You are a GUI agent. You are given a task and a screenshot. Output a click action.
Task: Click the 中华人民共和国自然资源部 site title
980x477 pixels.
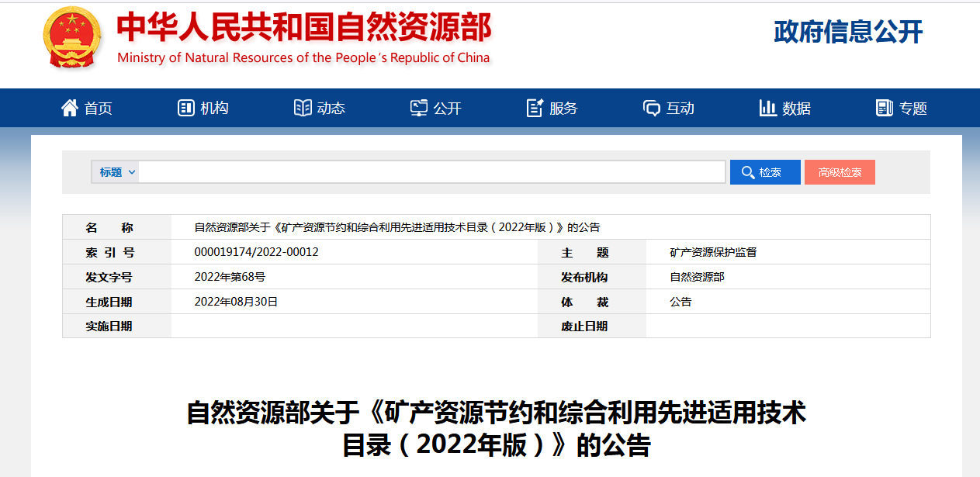click(x=303, y=28)
